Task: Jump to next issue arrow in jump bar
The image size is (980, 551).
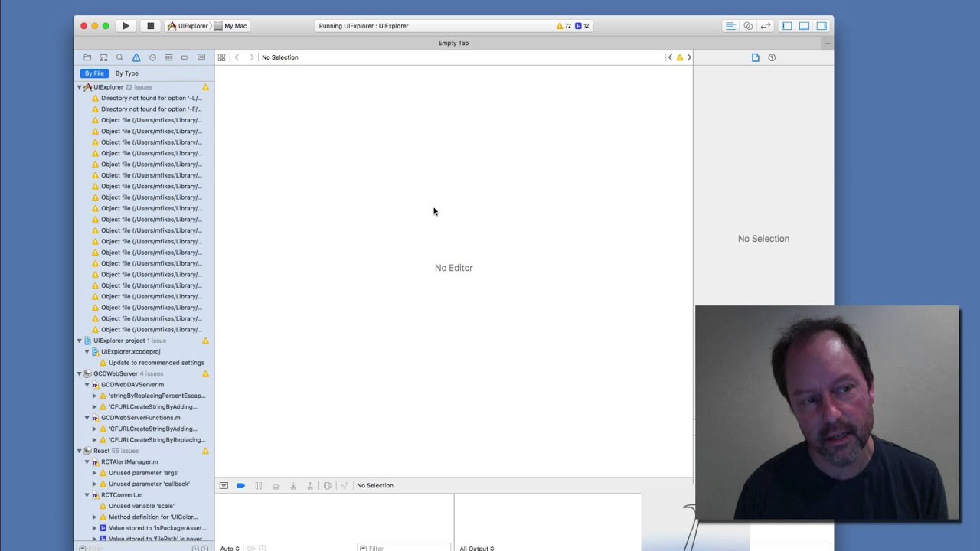Action: pos(689,57)
